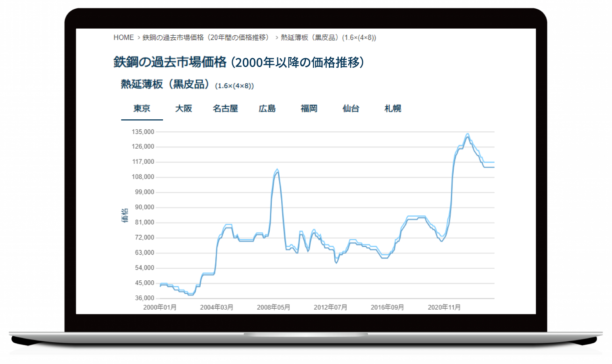Show prices for the 広島 tab
612x364 pixels.
[x=267, y=109]
